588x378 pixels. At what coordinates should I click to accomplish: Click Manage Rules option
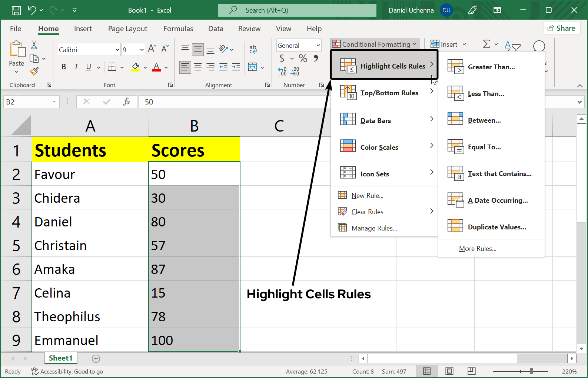[x=384, y=228]
